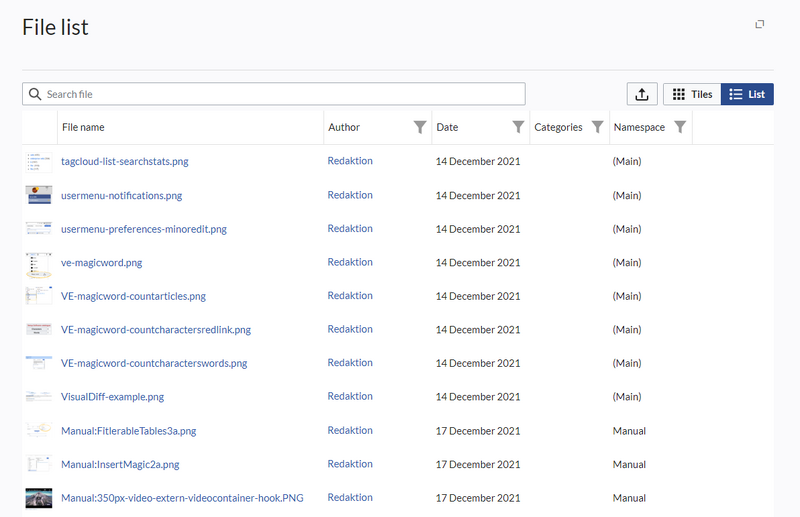Open tagcloud-list-searchstats.png file link
This screenshot has height=517, width=800.
[124, 161]
